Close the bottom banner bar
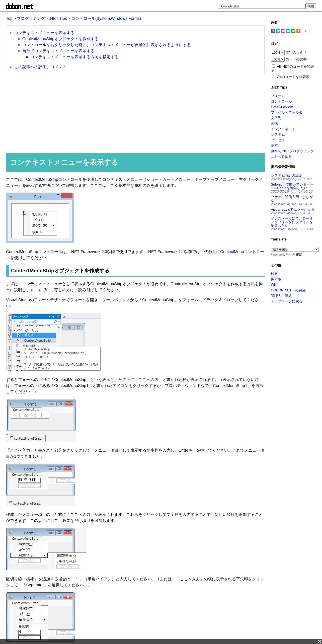 (319, 641)
